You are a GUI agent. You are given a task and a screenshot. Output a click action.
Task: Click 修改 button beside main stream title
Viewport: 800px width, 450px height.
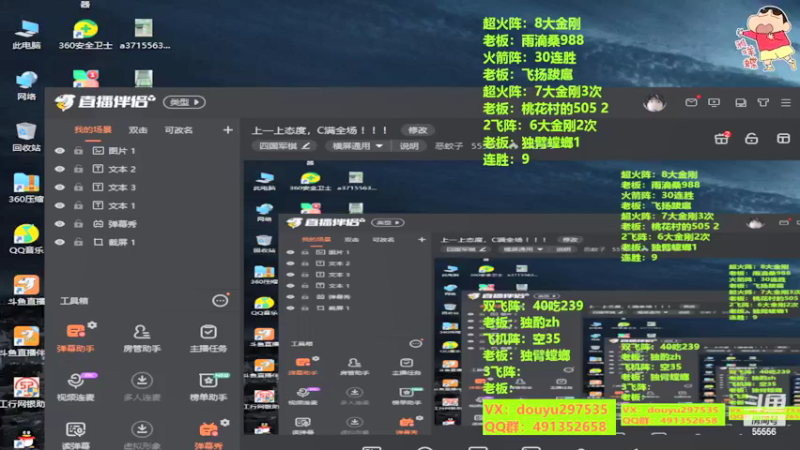pyautogui.click(x=417, y=130)
